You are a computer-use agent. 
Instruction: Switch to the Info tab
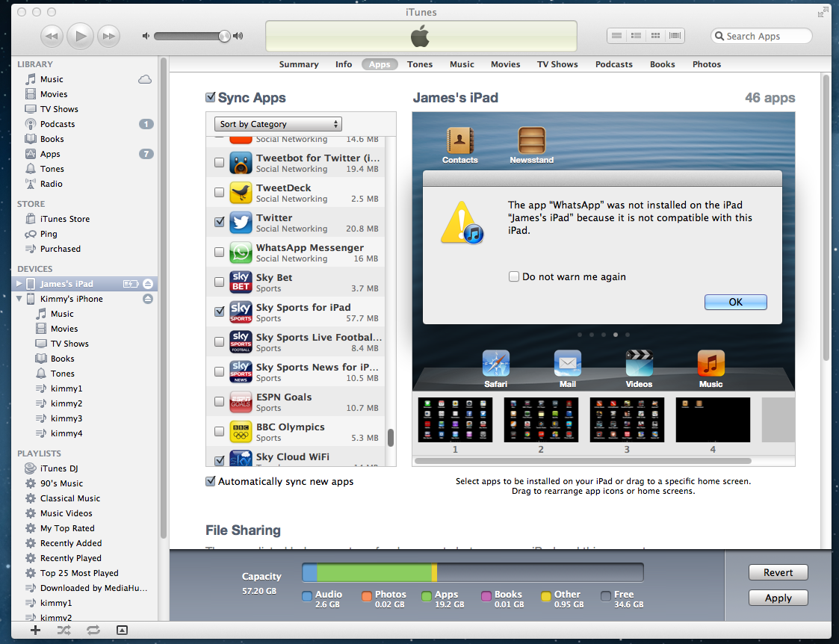coord(344,64)
